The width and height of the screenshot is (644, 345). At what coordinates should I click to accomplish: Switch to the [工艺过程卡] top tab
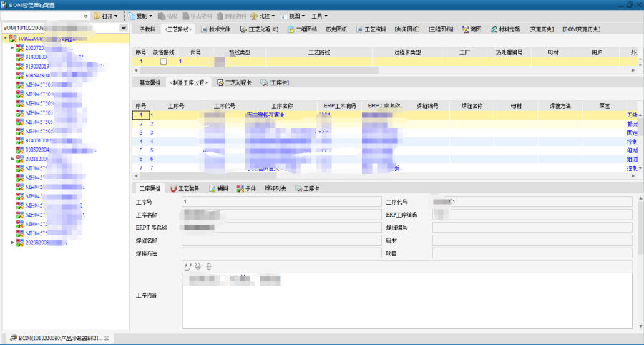[260, 29]
